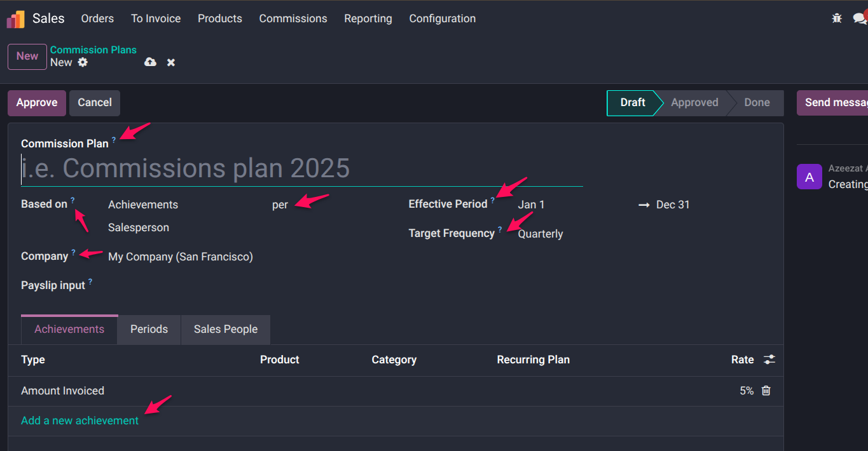Image resolution: width=868 pixels, height=451 pixels.
Task: Switch to the Periods tab
Action: (x=149, y=329)
